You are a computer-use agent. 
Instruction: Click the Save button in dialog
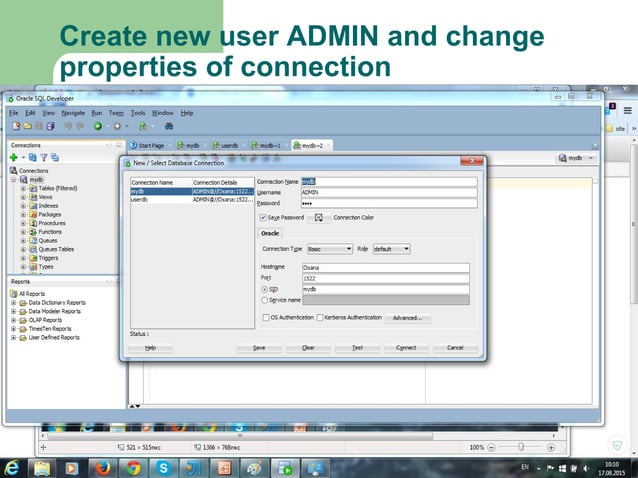pyautogui.click(x=259, y=348)
